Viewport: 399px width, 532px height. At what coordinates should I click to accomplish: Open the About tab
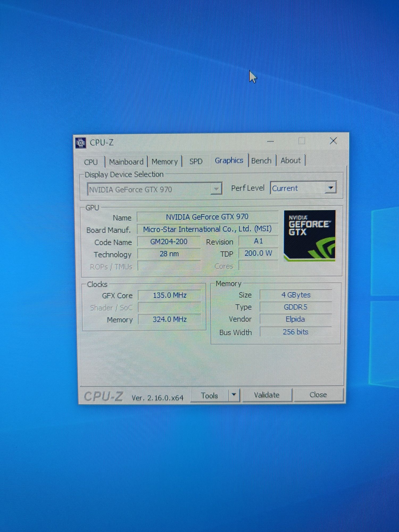[x=291, y=160]
